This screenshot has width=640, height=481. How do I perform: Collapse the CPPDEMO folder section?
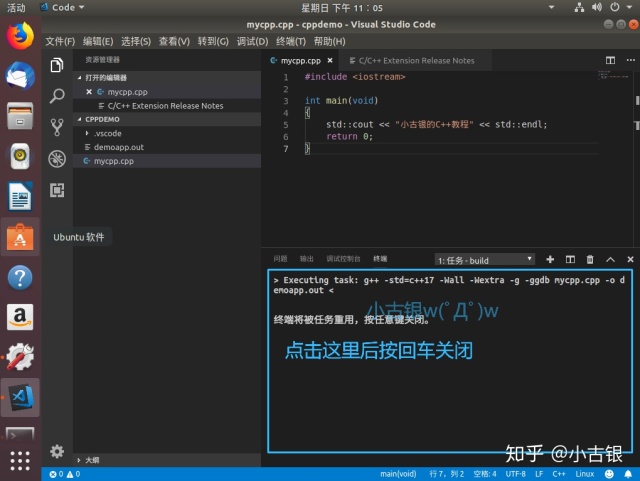tap(79, 119)
